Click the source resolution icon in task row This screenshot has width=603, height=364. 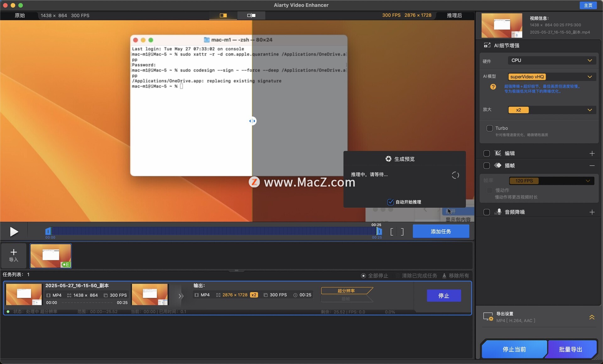click(x=69, y=296)
